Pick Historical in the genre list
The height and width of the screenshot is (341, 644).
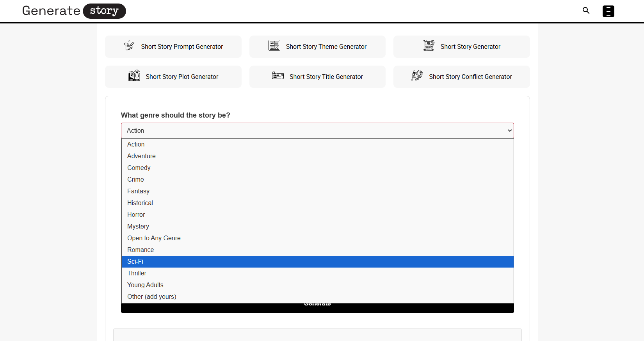140,203
